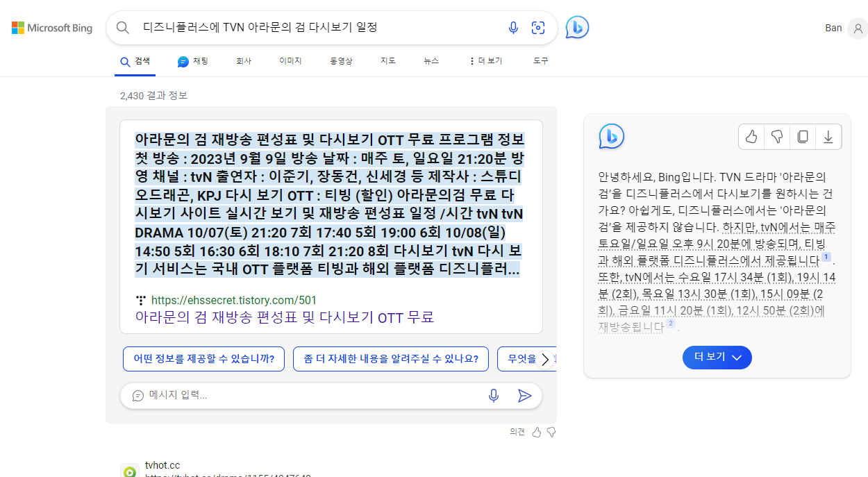Click the featured snippet text block
868x477 pixels.
(x=328, y=204)
